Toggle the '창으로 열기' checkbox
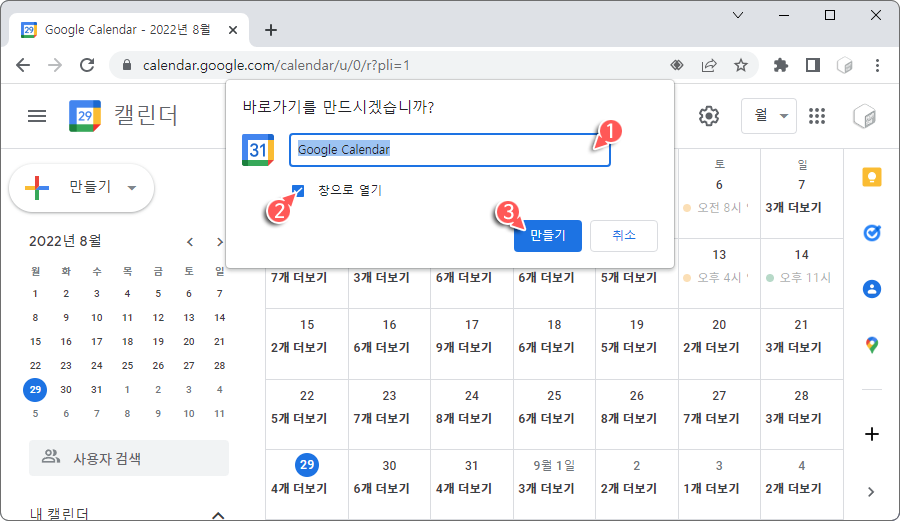This screenshot has height=521, width=900. pyautogui.click(x=298, y=190)
